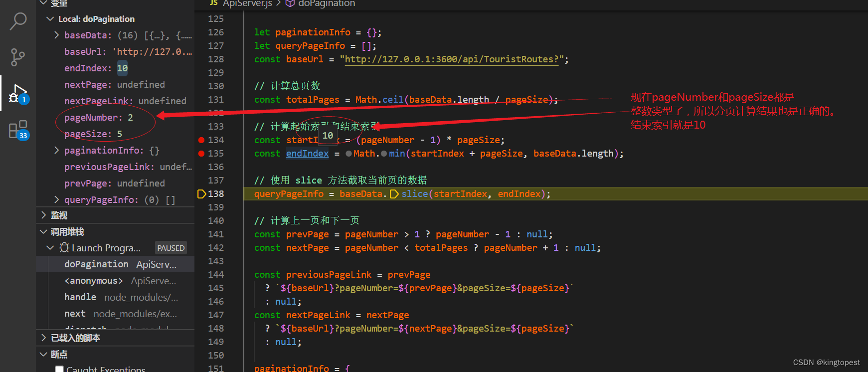
Task: Expand the queryPageInfo variable
Action: click(56, 200)
